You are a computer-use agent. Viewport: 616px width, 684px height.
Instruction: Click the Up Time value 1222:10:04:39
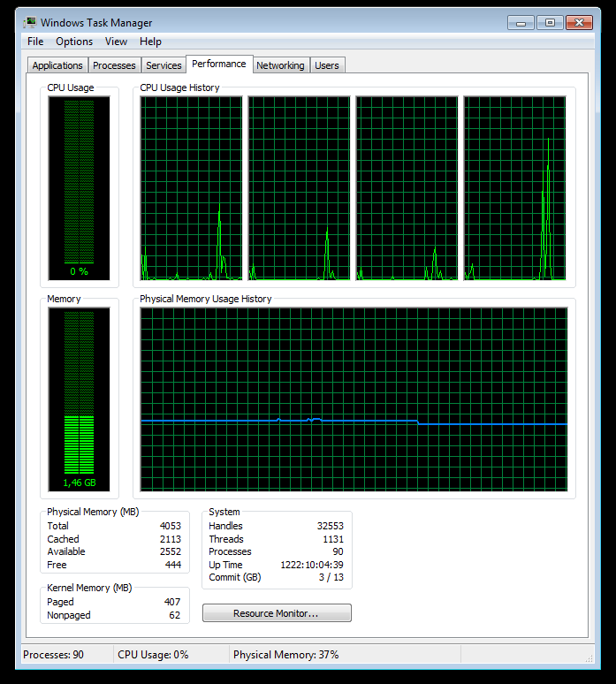312,565
